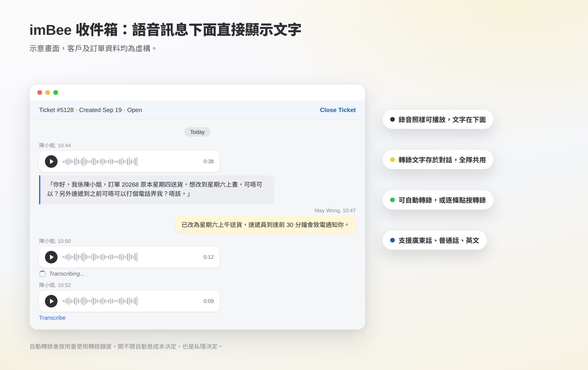Select the Today date separator pill
The height and width of the screenshot is (370, 588).
point(197,132)
